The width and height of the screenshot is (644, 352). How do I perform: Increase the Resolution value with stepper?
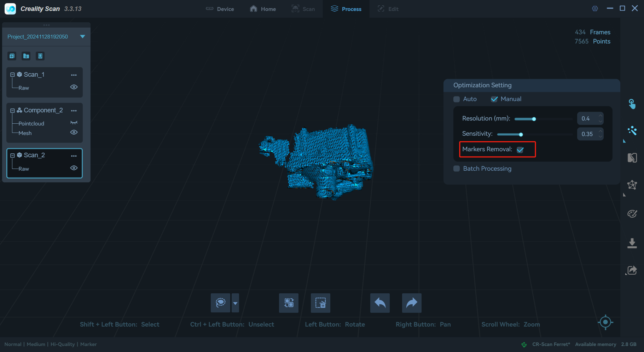(x=601, y=116)
